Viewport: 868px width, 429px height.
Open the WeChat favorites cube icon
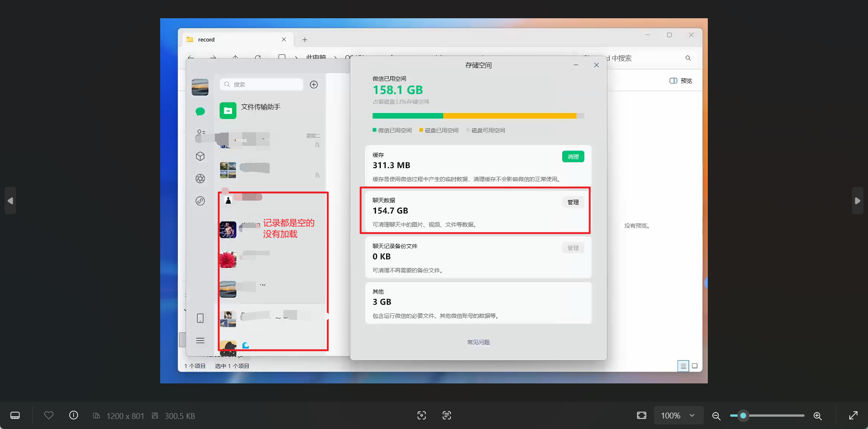[x=200, y=156]
